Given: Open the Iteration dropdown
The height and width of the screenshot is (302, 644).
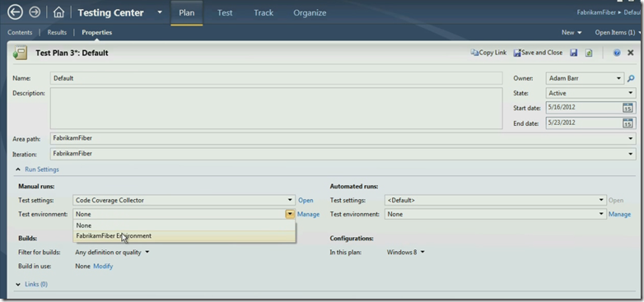Looking at the screenshot, I should 343,154.
